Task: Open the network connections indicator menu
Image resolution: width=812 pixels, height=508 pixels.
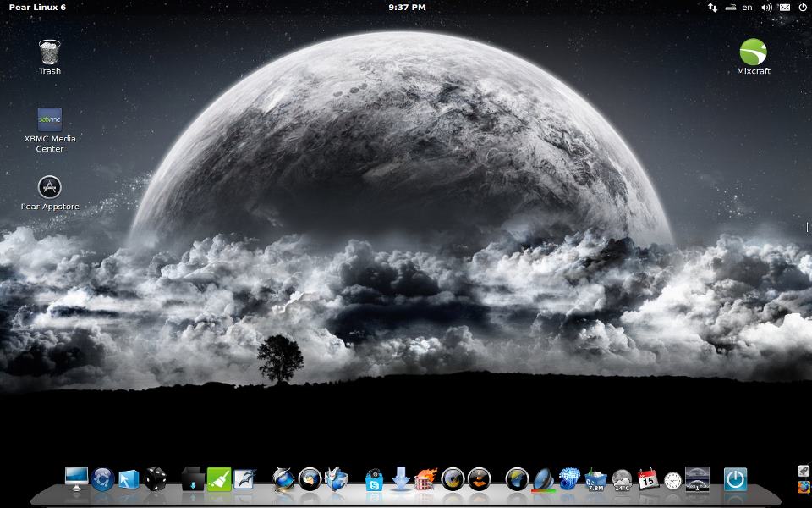Action: tap(712, 8)
